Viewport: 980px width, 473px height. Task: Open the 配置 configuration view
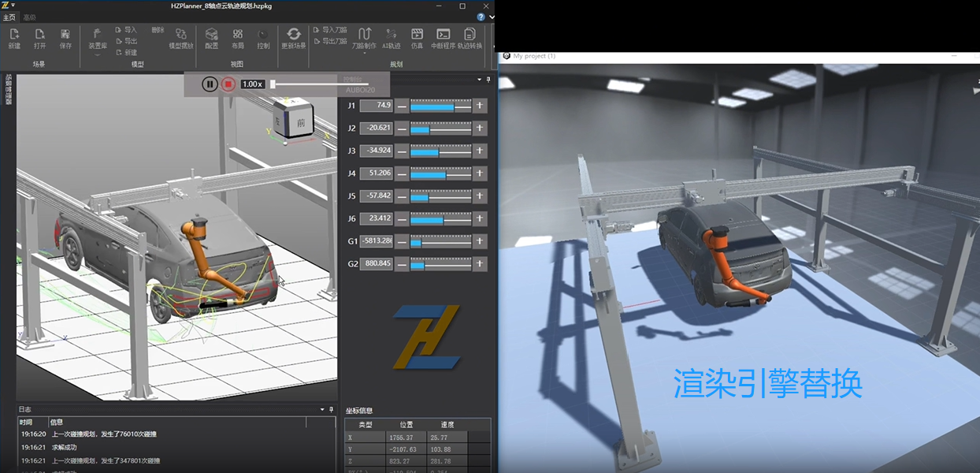coord(211,38)
